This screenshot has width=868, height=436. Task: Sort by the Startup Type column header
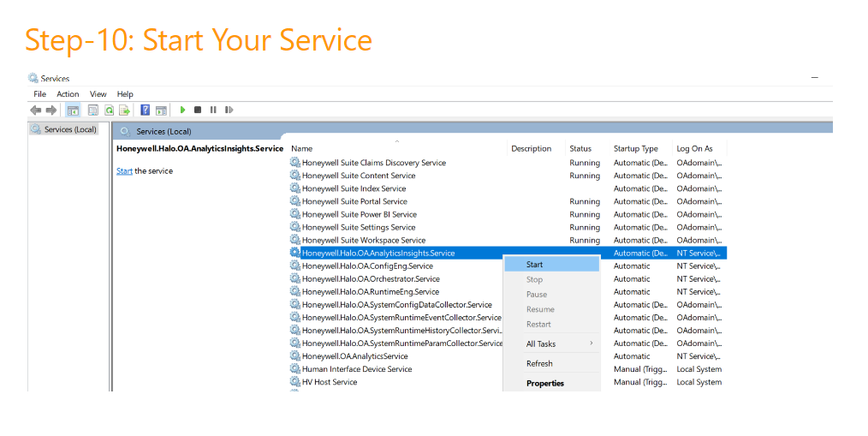(635, 149)
